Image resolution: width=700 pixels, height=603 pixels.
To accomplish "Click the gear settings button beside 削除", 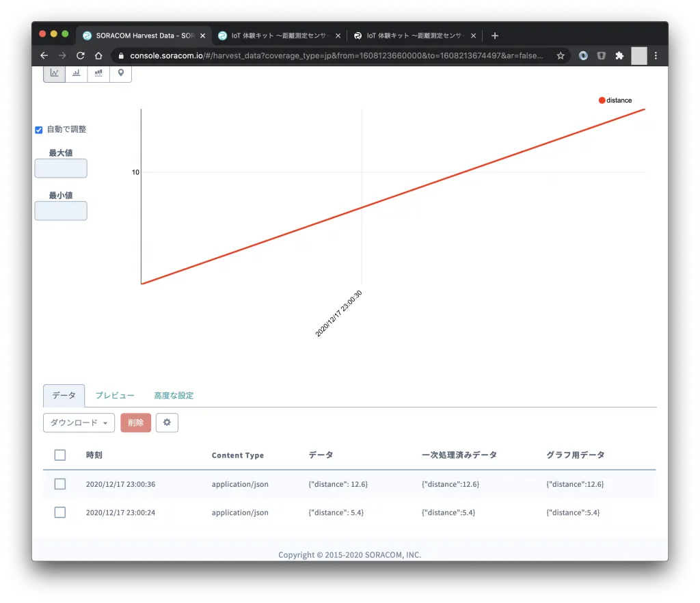I will click(x=167, y=423).
